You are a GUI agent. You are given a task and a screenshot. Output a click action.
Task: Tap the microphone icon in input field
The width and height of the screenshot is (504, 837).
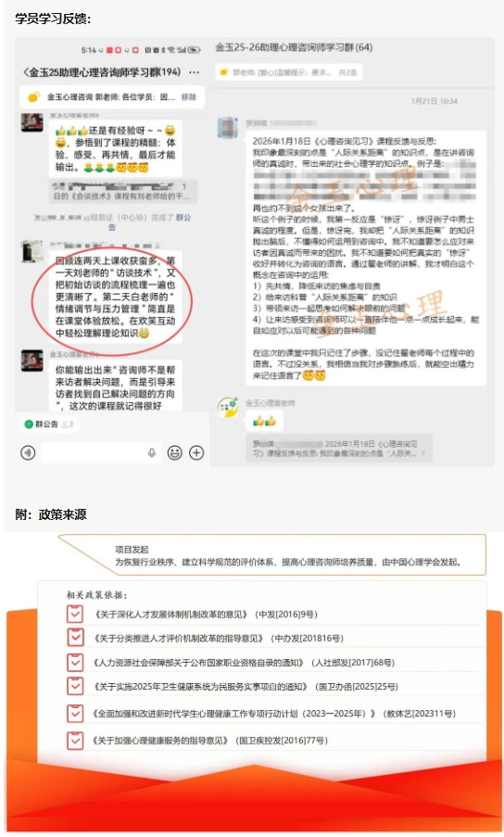[x=151, y=452]
